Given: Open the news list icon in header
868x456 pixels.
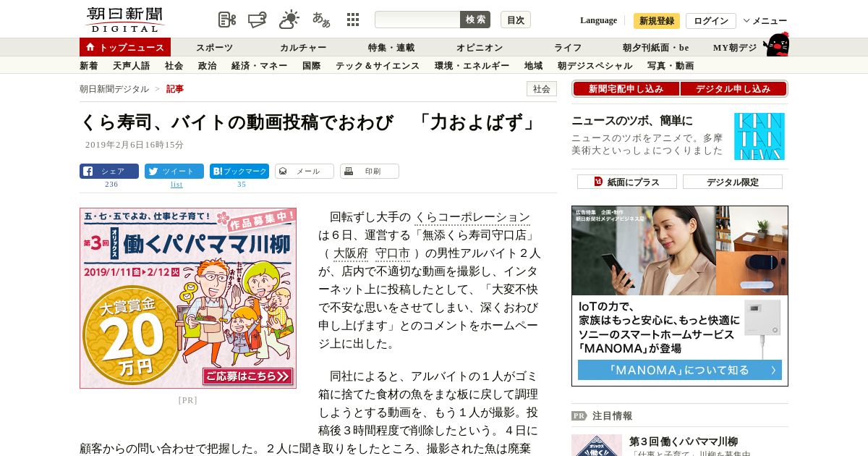Looking at the screenshot, I should [x=227, y=20].
